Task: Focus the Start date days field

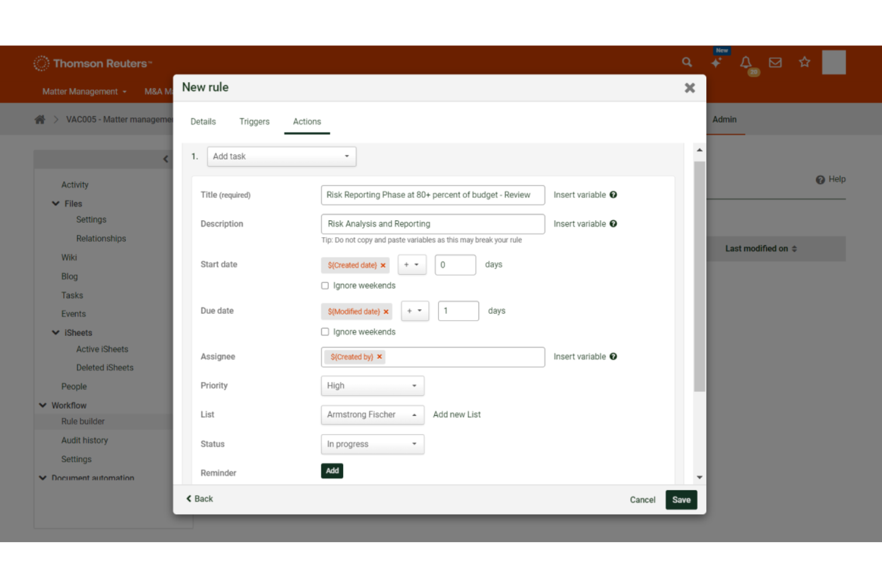Action: [455, 265]
